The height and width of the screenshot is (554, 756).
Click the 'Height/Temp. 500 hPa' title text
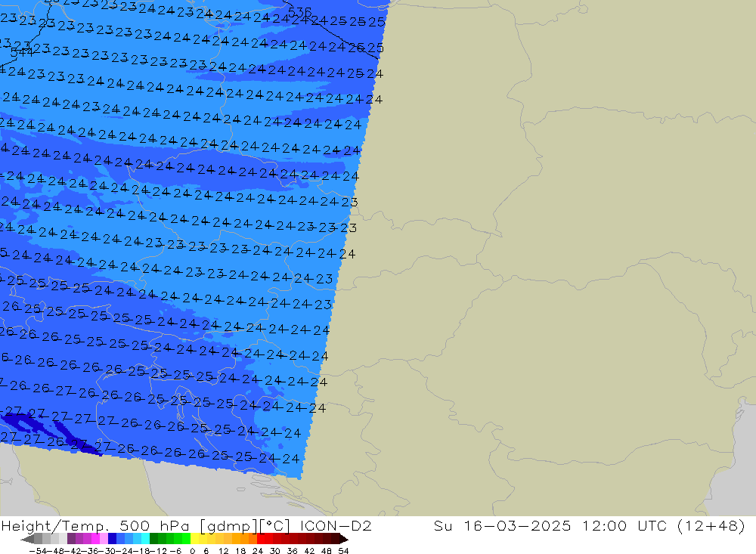(x=97, y=526)
